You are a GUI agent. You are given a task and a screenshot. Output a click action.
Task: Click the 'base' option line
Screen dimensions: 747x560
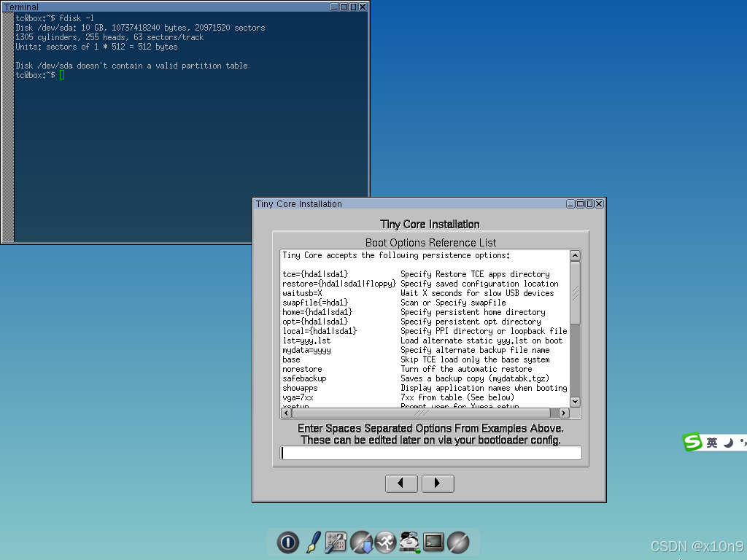click(291, 360)
